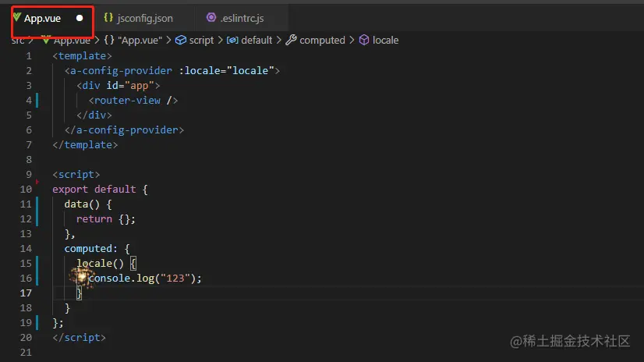Click the braces icon before "App.vue" breadcrumb
This screenshot has width=644, height=362.
(109, 40)
